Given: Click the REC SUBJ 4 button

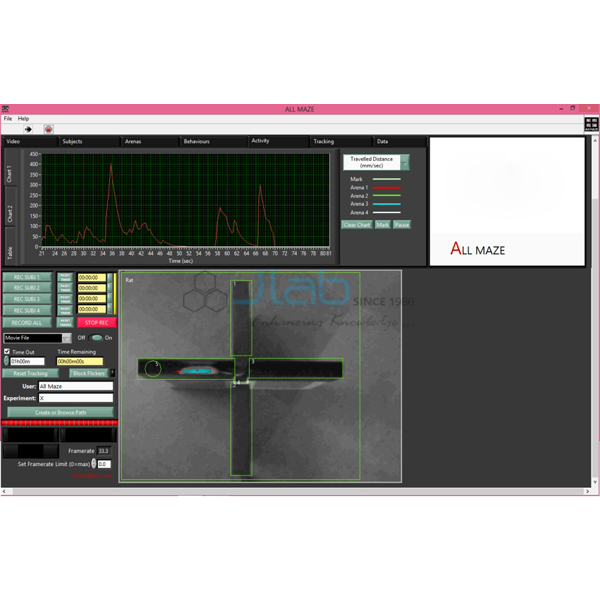Looking at the screenshot, I should pos(27,310).
